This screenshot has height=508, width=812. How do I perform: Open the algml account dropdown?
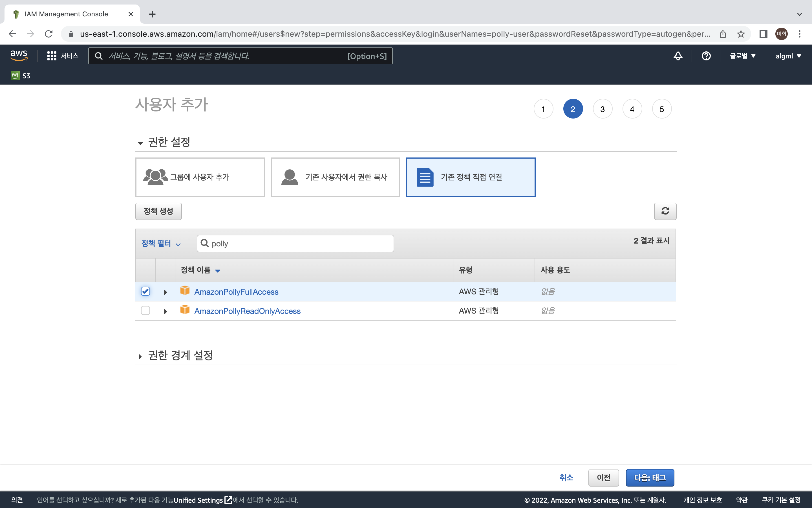point(788,56)
